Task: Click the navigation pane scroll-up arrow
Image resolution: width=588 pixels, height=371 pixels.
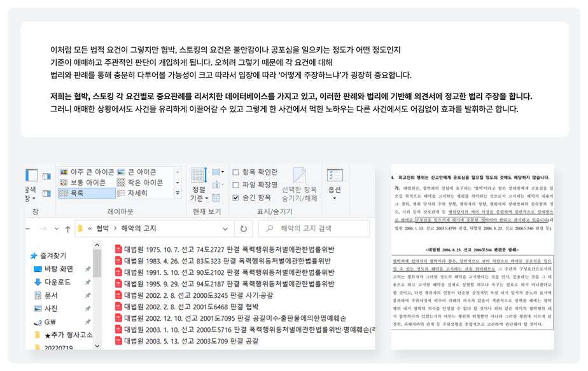Action: [97, 245]
